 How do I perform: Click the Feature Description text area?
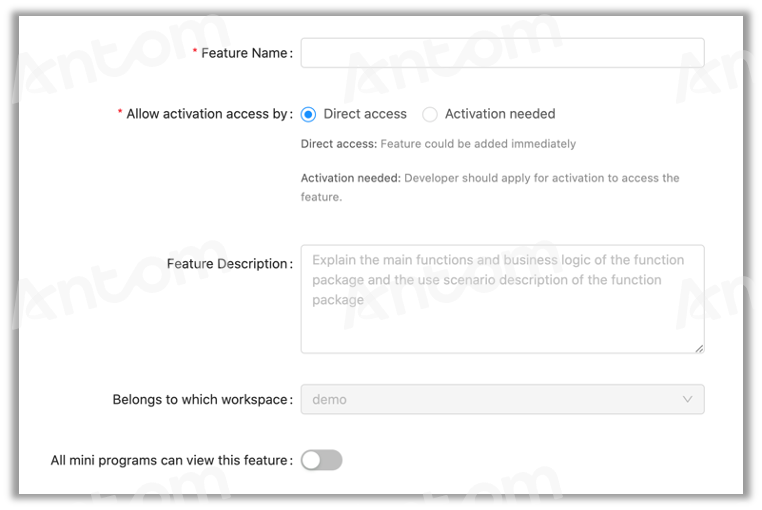tap(502, 299)
